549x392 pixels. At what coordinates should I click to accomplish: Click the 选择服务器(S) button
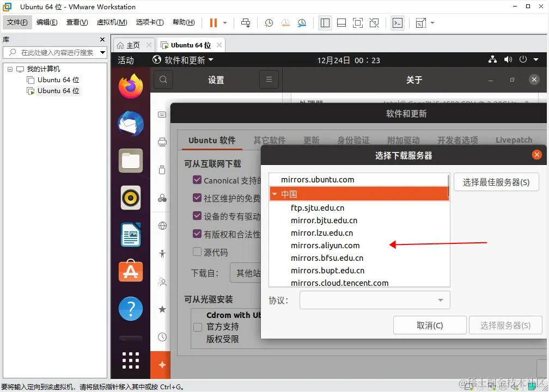click(505, 326)
